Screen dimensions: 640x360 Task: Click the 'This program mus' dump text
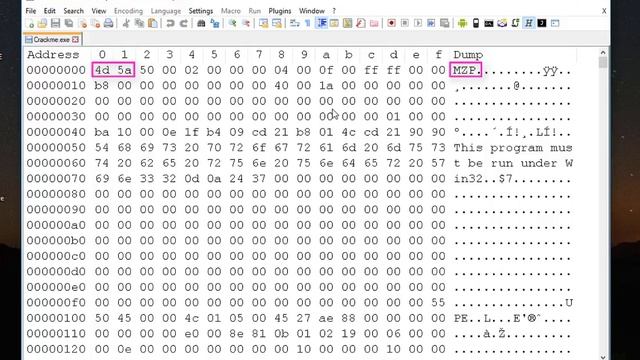pyautogui.click(x=513, y=148)
